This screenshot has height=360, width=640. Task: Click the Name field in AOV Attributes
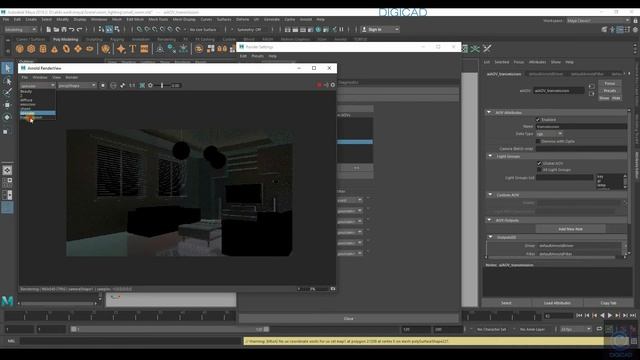(581, 127)
